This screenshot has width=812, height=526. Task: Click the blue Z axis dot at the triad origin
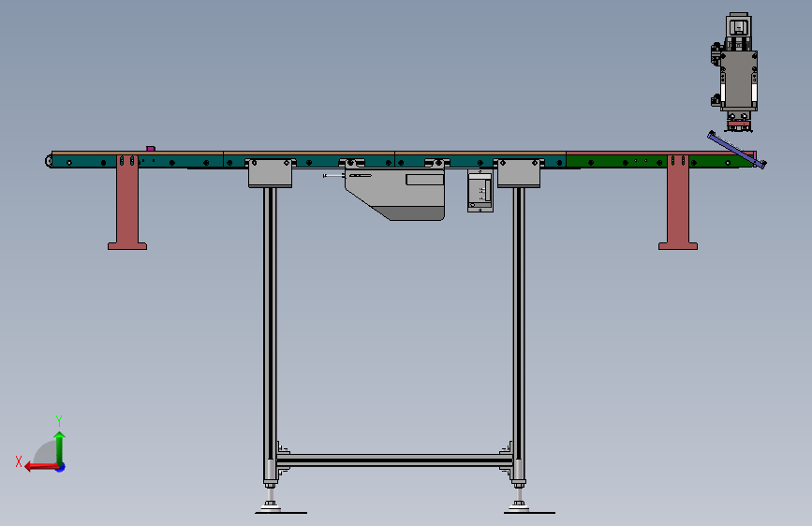61,467
